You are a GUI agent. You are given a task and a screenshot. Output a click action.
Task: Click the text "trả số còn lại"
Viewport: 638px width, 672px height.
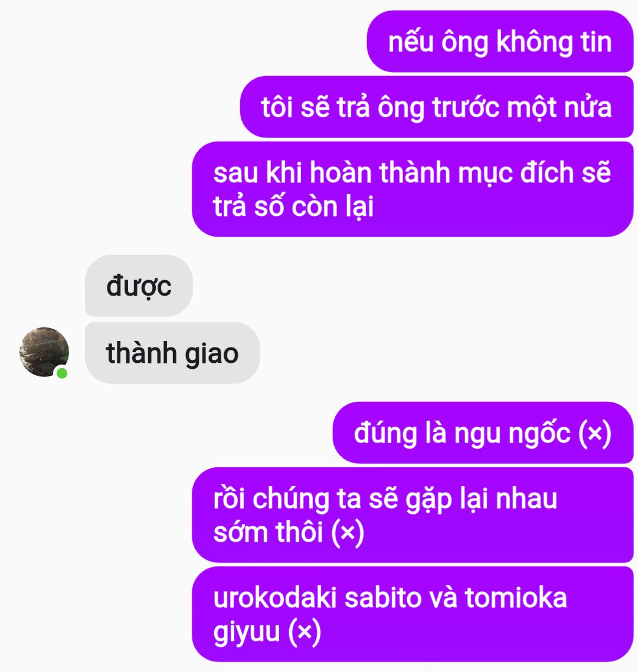293,206
